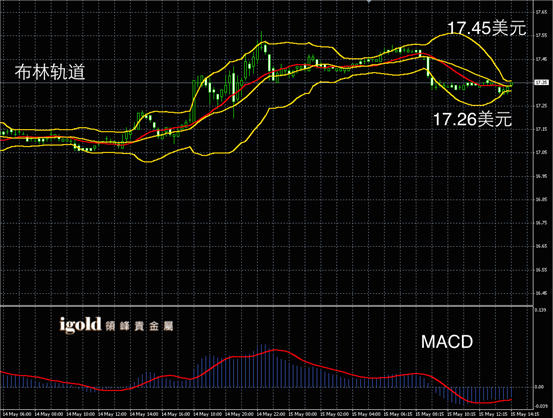Click the 14 May 16:00 time label
The height and width of the screenshot is (418, 553).
175,414
